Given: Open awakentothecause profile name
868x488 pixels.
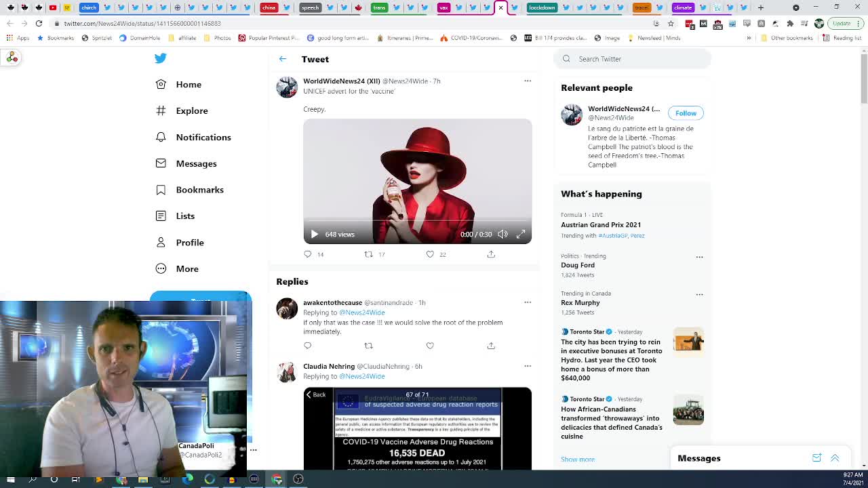Looking at the screenshot, I should [332, 302].
